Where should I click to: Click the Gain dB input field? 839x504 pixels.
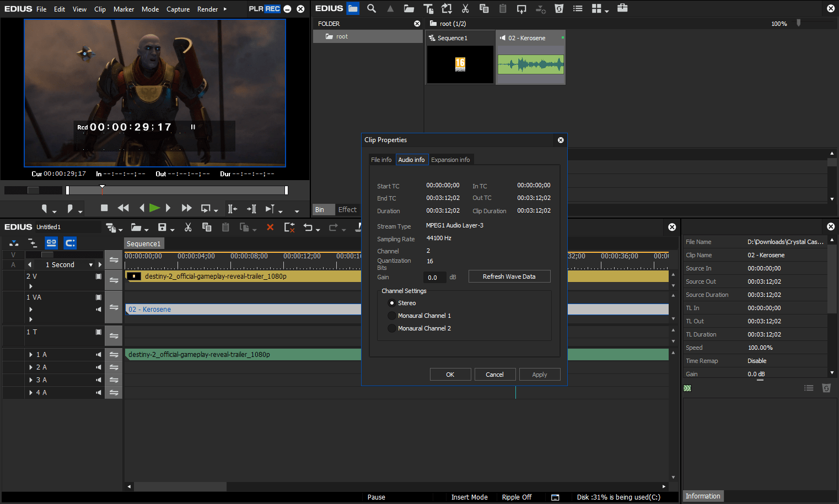(x=435, y=277)
